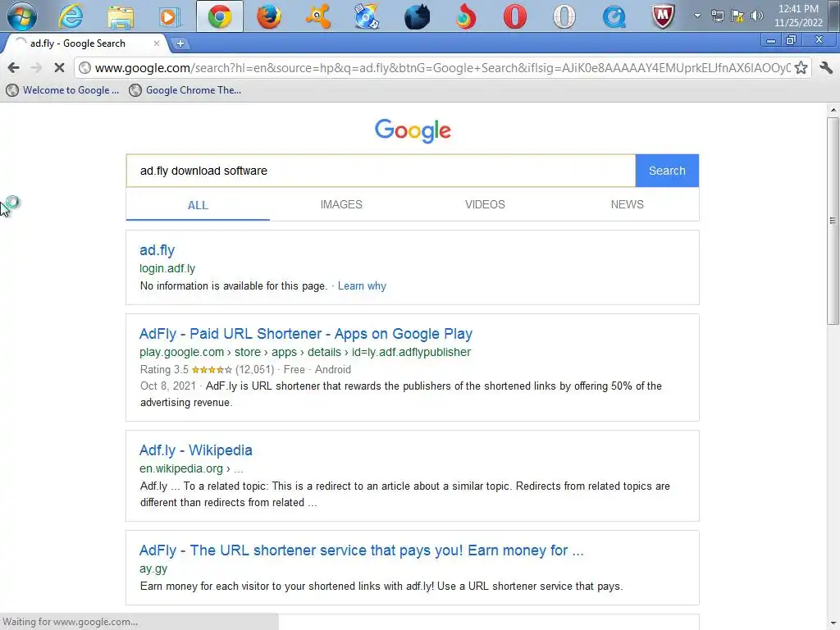Open McAfee shield taskbar icon
The height and width of the screenshot is (630, 840).
663,16
